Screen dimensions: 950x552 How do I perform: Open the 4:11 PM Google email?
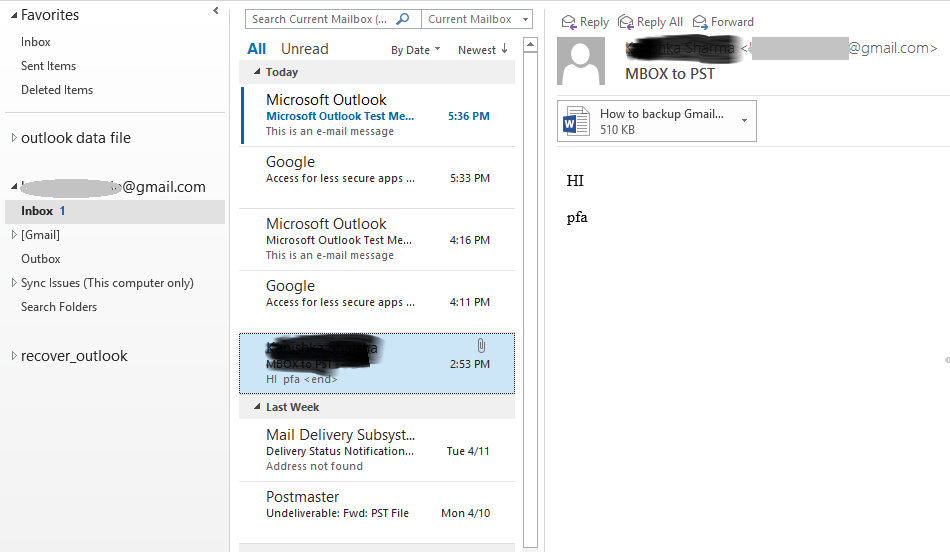tap(378, 301)
